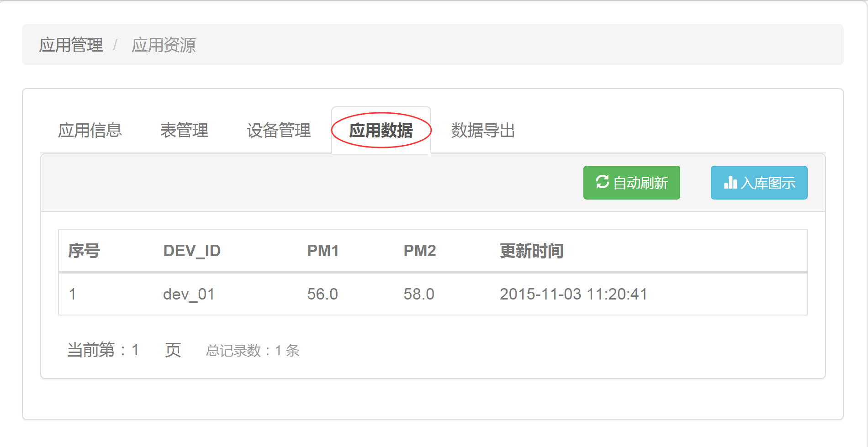
Task: Open the 应用信息 tab
Action: 90,131
